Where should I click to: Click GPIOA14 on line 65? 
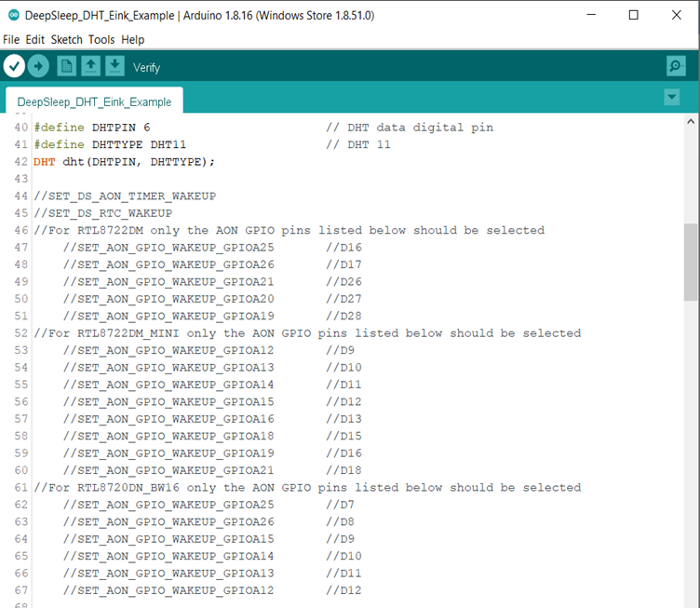[249, 556]
